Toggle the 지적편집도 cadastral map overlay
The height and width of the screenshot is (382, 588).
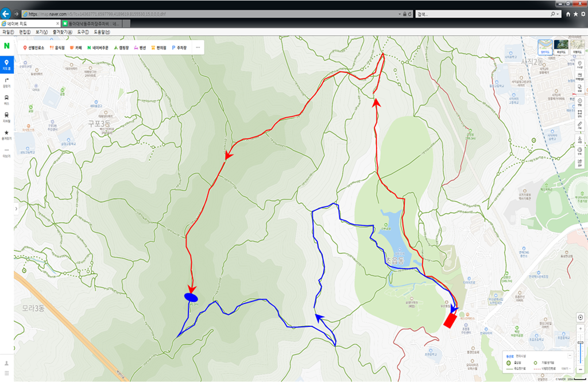click(x=580, y=76)
